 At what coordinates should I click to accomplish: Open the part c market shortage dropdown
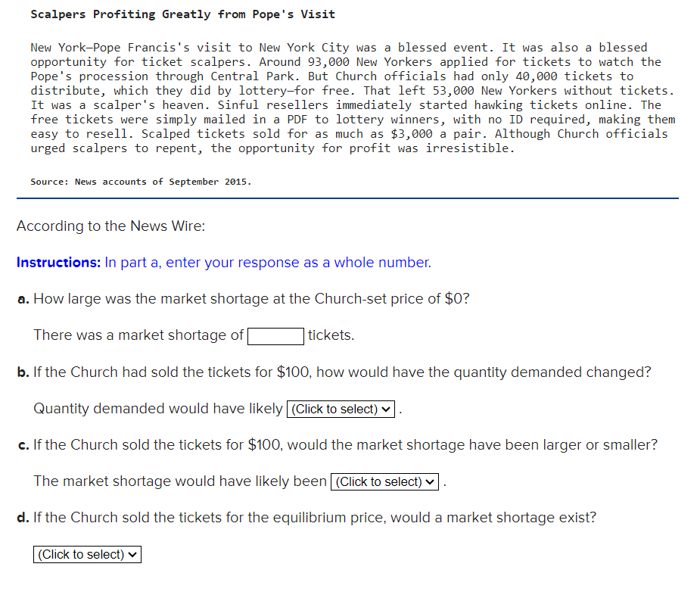pyautogui.click(x=384, y=481)
